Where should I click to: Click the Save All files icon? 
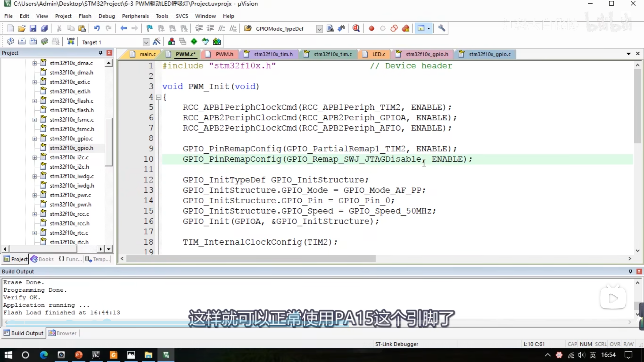coord(44,28)
